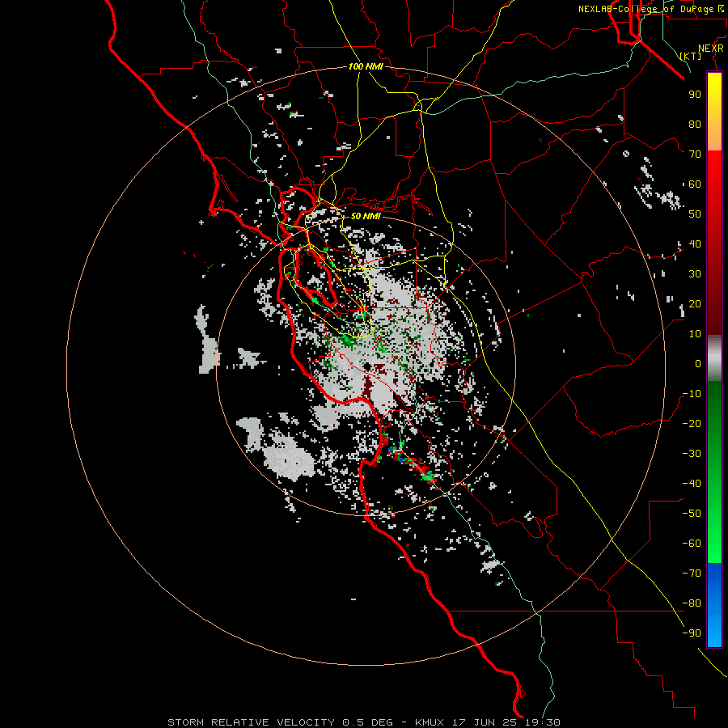This screenshot has height=728, width=728.
Task: Click "KMUX 17 JUN 25 19:30" timestamp text
Action: point(488,722)
